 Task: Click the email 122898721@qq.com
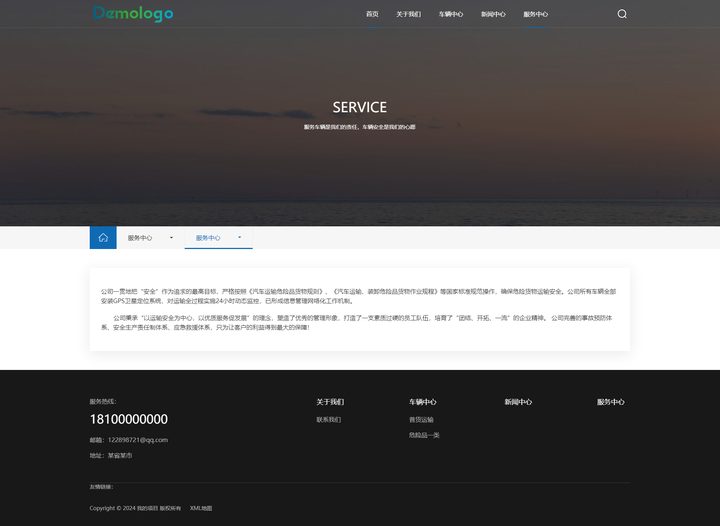click(138, 440)
